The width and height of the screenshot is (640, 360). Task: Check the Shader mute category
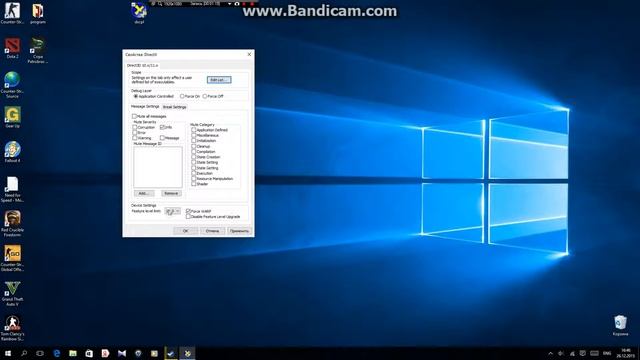193,184
